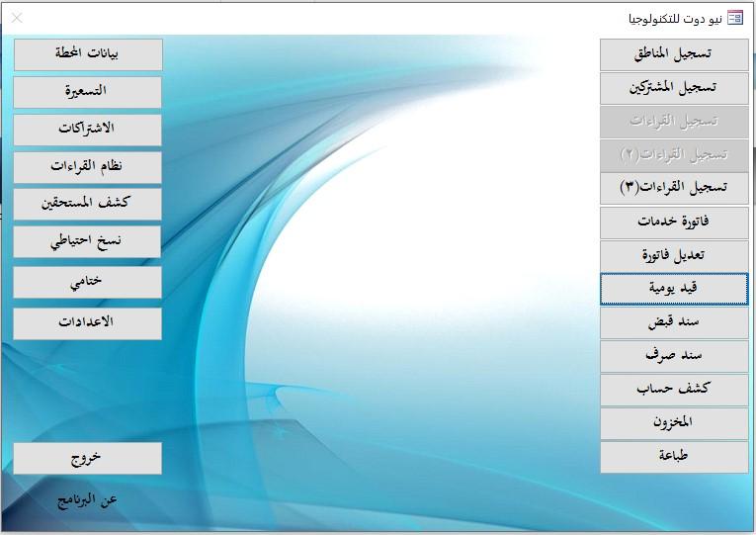Click نظام القراءات button
This screenshot has width=756, height=535.
[87, 167]
